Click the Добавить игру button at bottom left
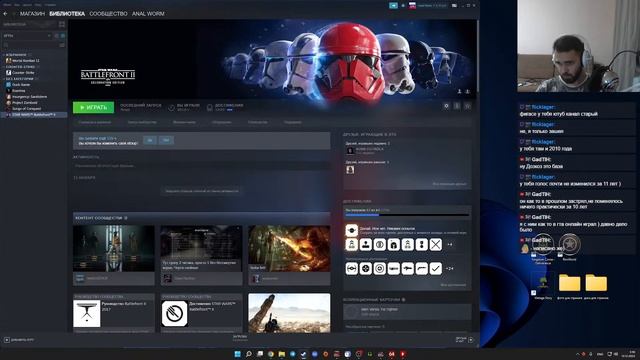This screenshot has width=640, height=360. pos(19,340)
